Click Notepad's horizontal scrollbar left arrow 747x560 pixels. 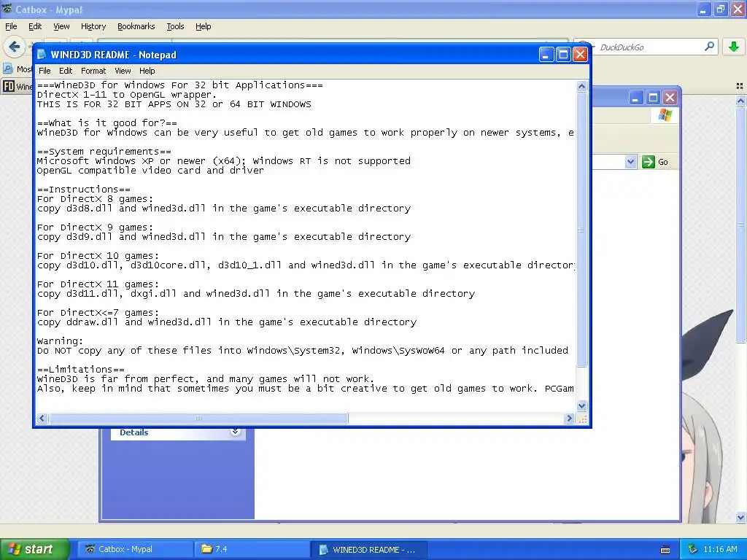pos(42,418)
